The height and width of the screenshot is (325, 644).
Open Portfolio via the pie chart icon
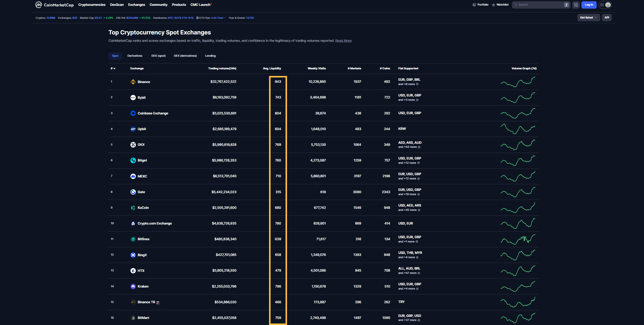click(475, 5)
